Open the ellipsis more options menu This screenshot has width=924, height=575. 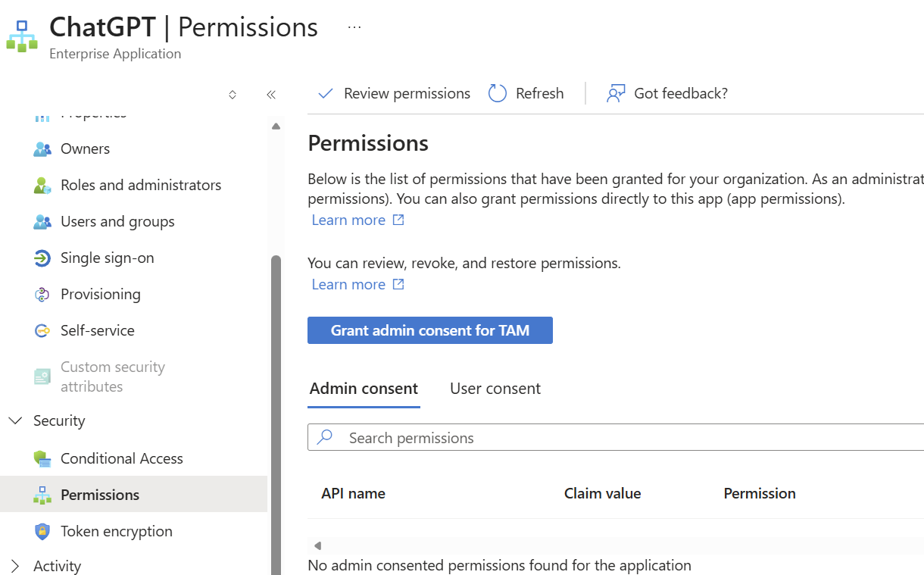pos(354,27)
